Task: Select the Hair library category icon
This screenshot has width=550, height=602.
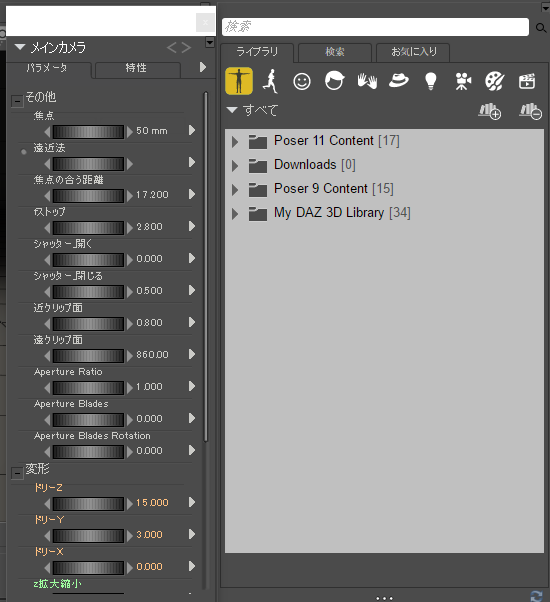Action: tap(334, 81)
